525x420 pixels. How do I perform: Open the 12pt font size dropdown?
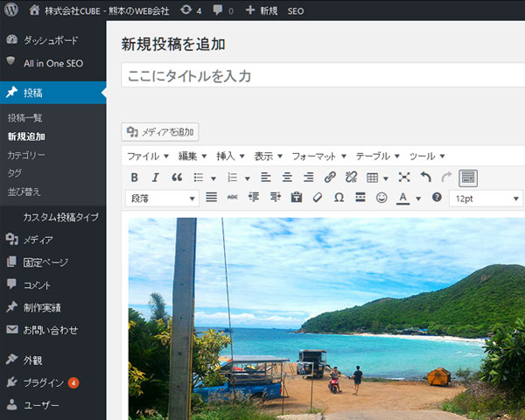[486, 199]
